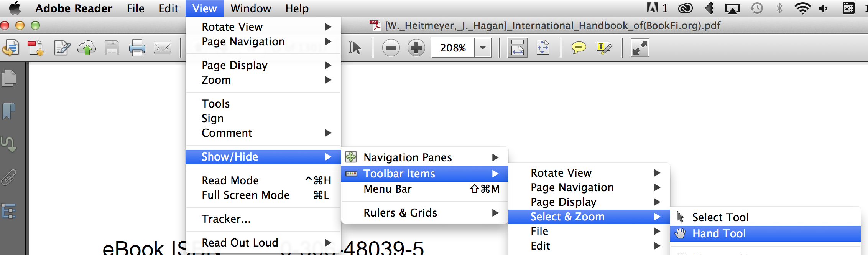The width and height of the screenshot is (868, 255).
Task: Open the Apple menu
Action: point(15,8)
